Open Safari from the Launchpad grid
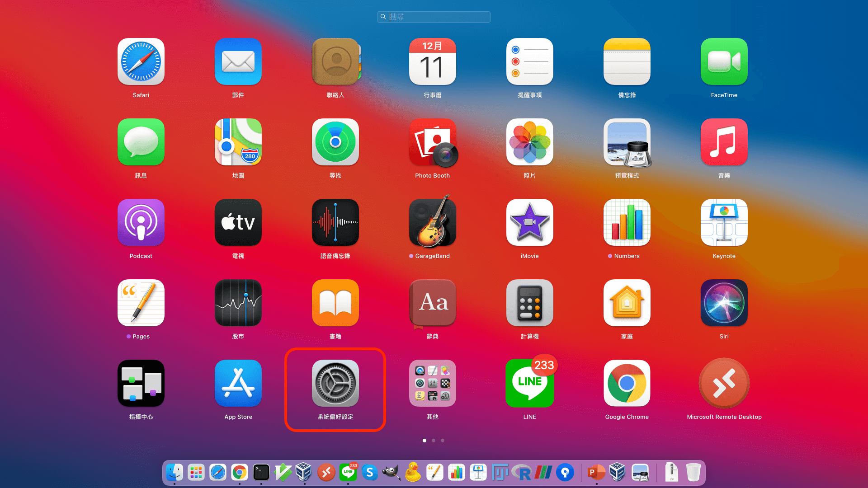The width and height of the screenshot is (868, 488). click(x=141, y=61)
